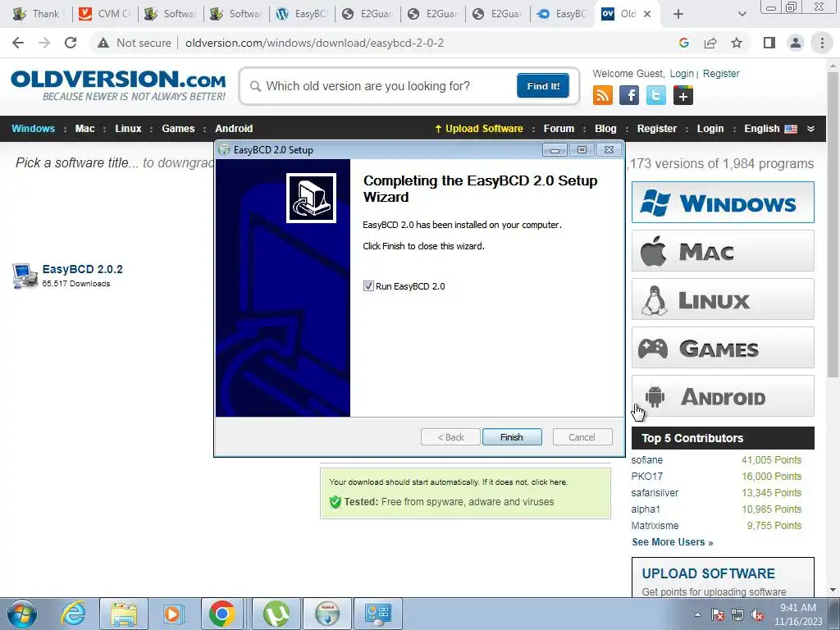
Task: Open the Android item in navigation bar
Action: 234,129
